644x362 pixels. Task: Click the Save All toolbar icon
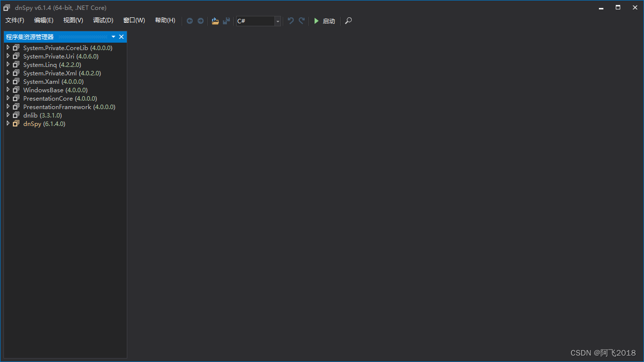[x=226, y=21]
